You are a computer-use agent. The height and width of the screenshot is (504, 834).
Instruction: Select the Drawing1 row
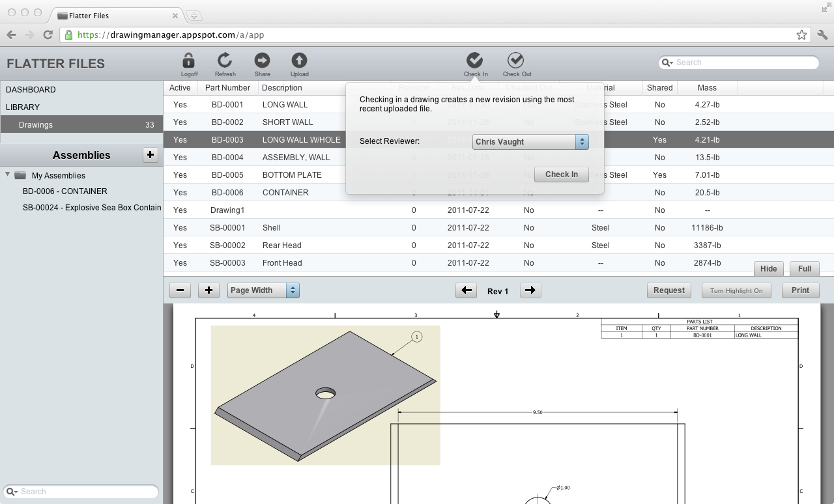498,210
